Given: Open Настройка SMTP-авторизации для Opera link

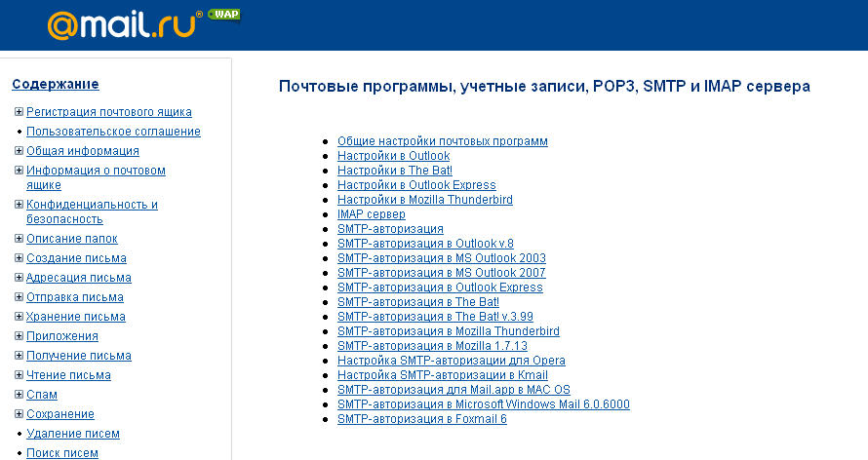Looking at the screenshot, I should [452, 361].
